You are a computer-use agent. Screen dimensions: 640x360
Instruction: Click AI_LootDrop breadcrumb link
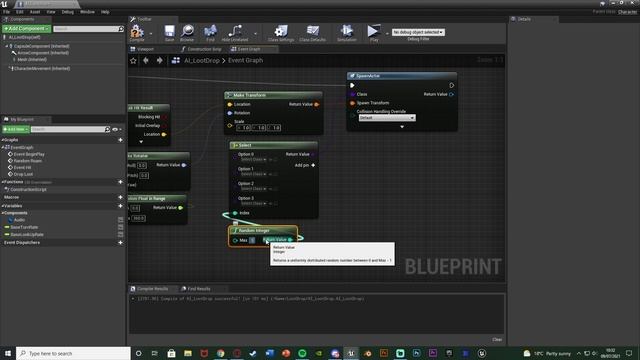coord(202,60)
